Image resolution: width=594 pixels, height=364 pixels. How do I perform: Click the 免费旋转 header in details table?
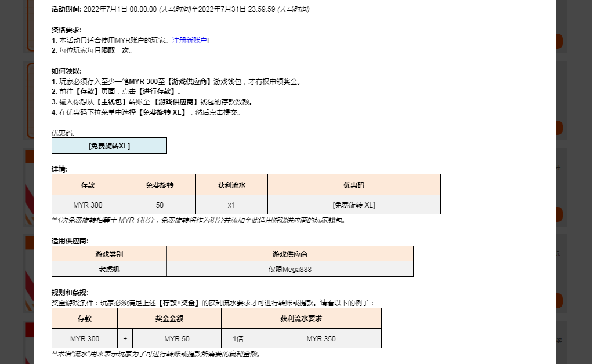[x=160, y=185]
